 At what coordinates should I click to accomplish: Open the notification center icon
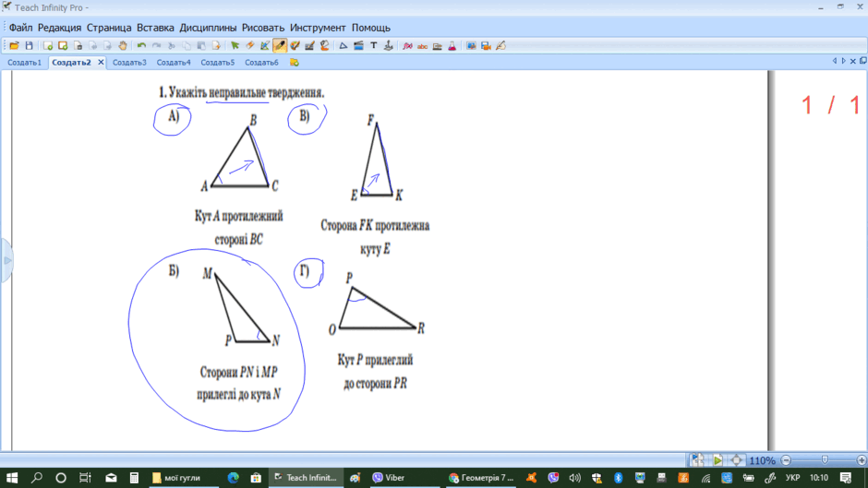(845, 478)
